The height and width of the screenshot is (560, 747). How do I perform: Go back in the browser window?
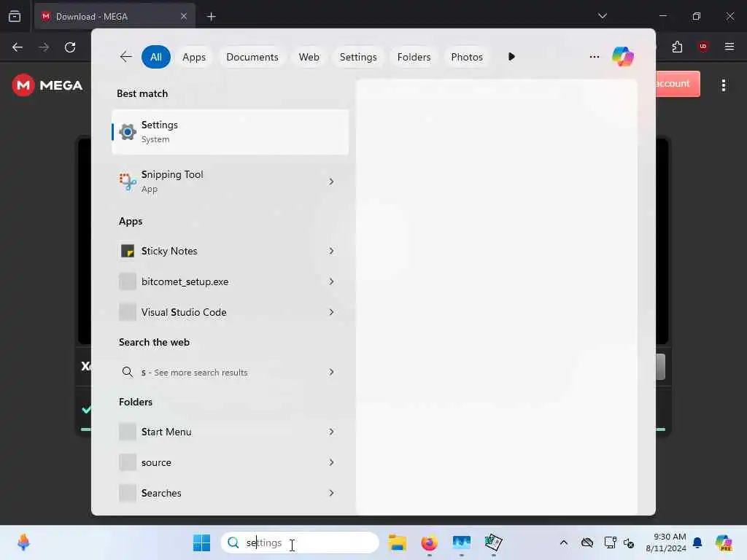(18, 47)
